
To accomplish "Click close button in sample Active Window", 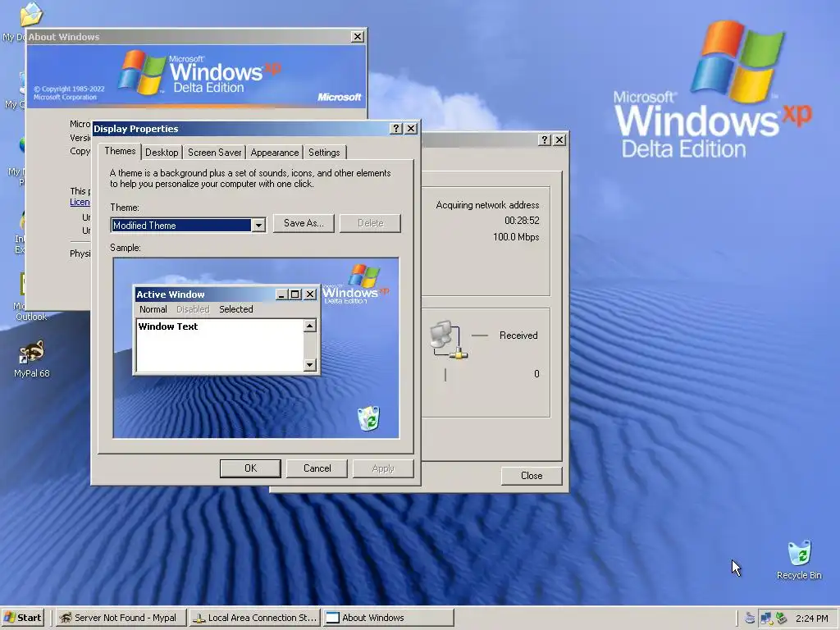I will point(310,294).
